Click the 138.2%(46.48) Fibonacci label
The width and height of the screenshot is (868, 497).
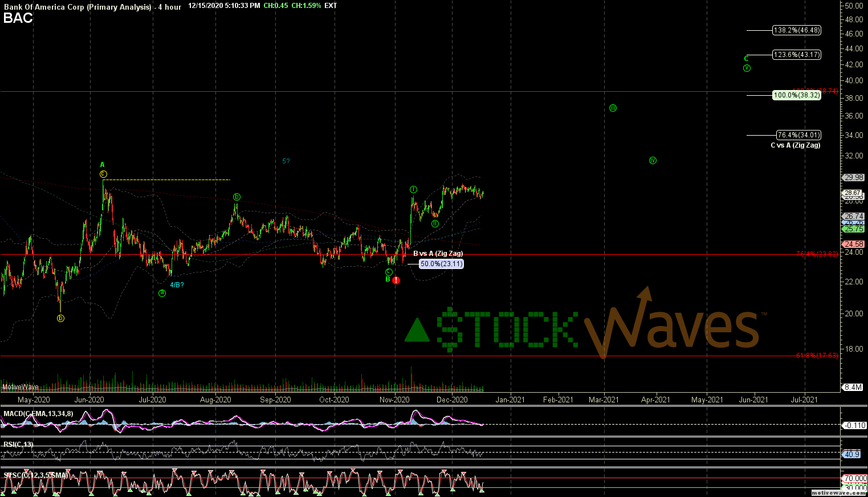pyautogui.click(x=797, y=30)
